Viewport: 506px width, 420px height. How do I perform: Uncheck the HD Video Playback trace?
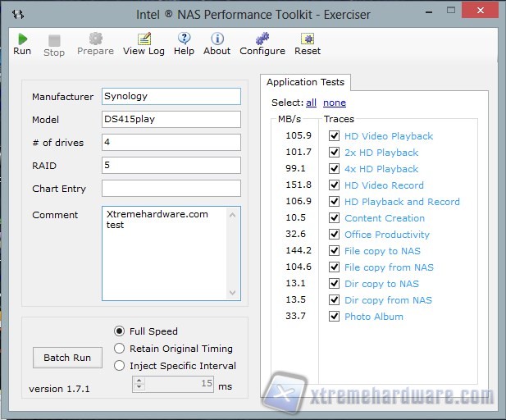click(x=334, y=136)
